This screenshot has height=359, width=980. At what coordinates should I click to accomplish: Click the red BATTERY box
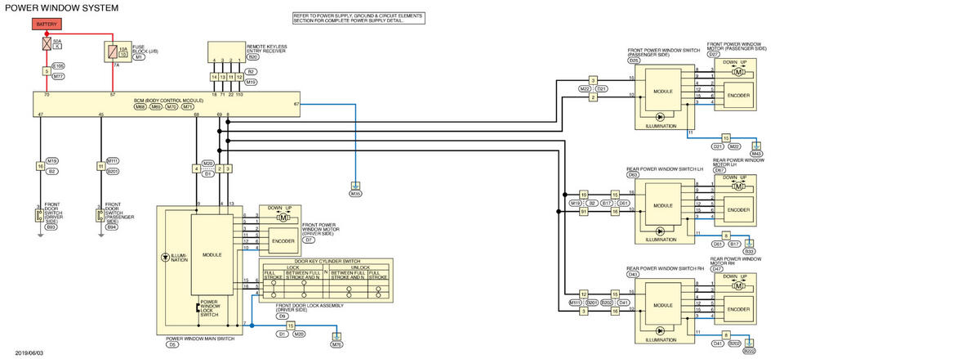pos(47,25)
